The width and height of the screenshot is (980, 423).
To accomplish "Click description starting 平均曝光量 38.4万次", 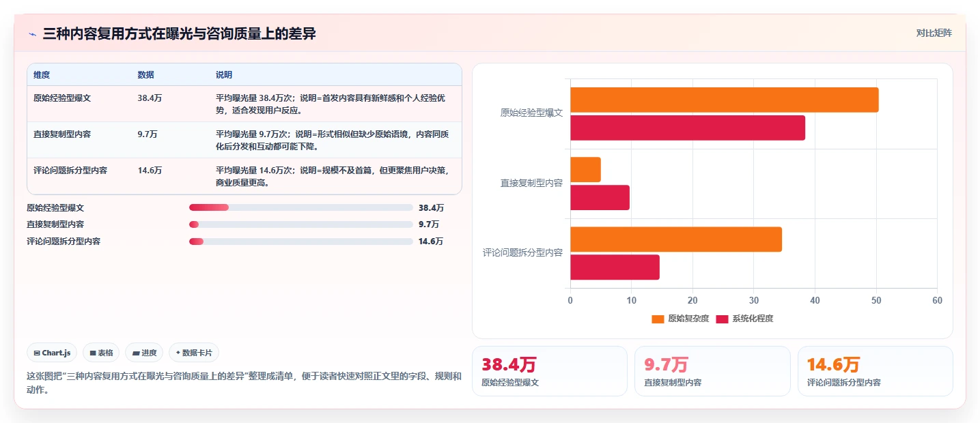I will tap(332, 104).
